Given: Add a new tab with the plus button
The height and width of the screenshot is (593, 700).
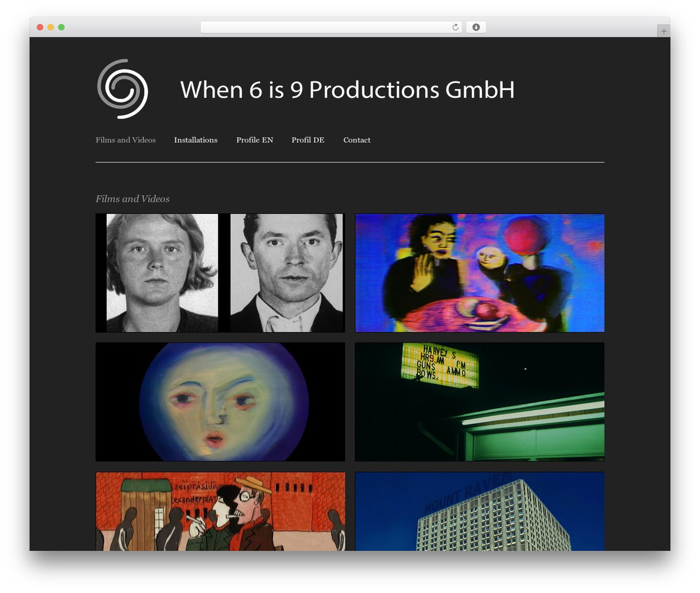Looking at the screenshot, I should (x=663, y=31).
